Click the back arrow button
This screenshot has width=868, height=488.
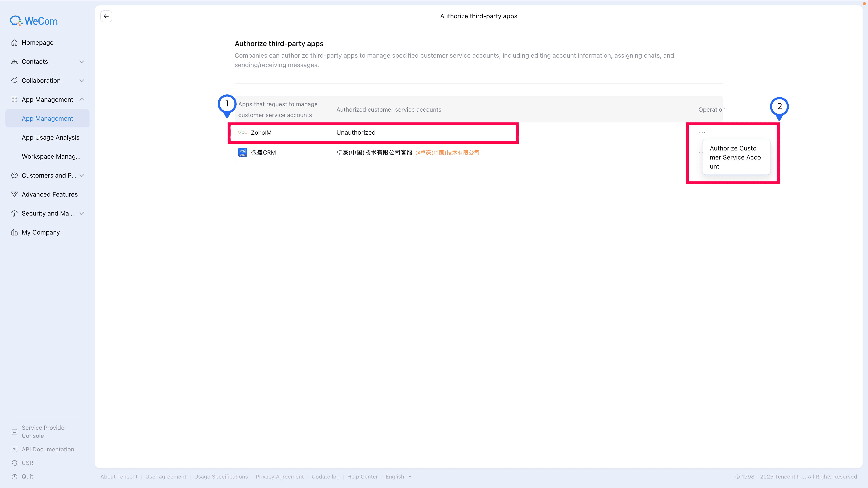pyautogui.click(x=106, y=16)
